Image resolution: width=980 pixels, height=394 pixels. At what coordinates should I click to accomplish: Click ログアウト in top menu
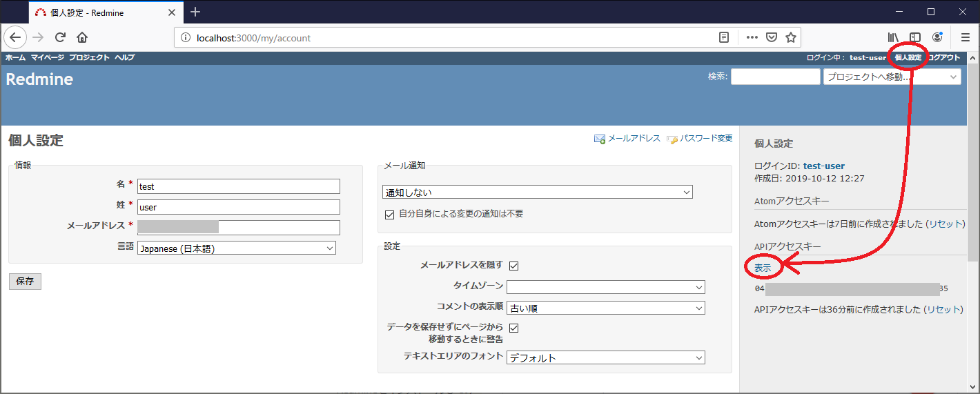[943, 57]
